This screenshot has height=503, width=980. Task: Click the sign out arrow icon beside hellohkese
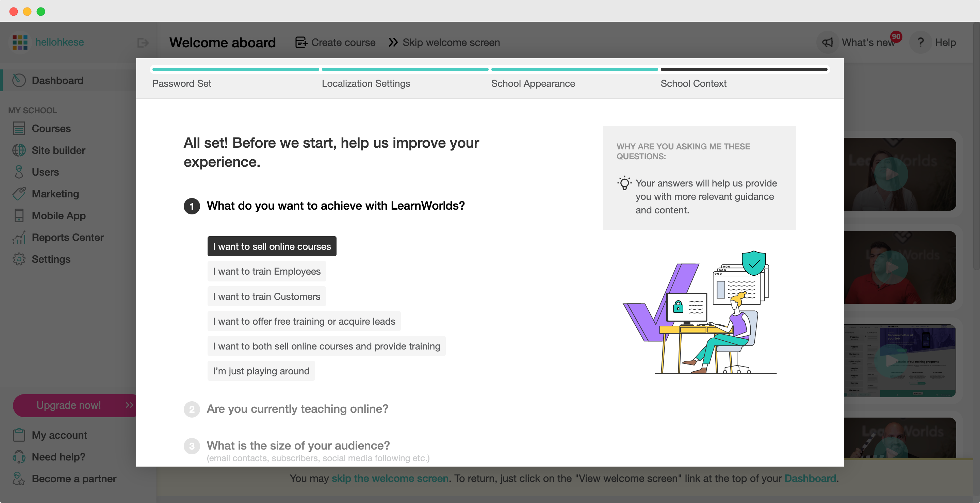pyautogui.click(x=143, y=43)
